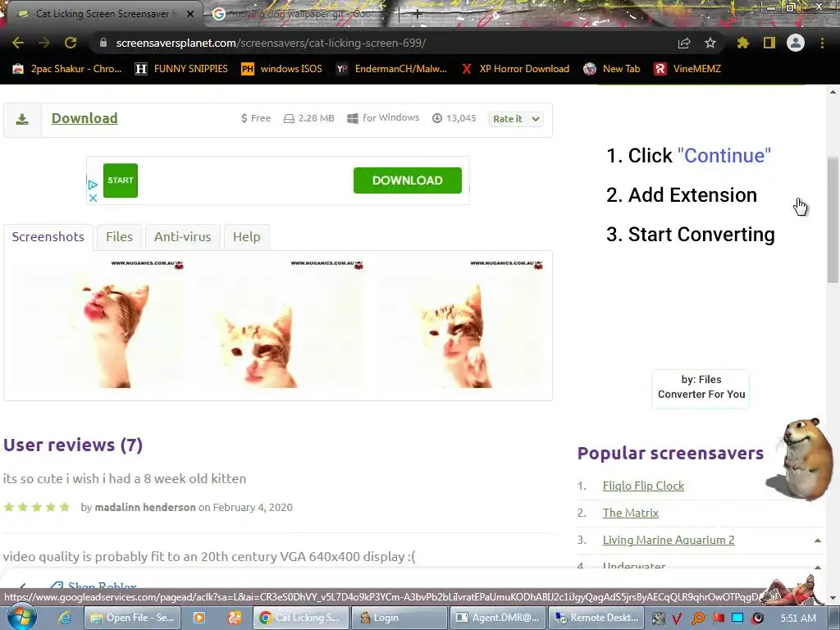Viewport: 840px width, 630px height.
Task: Open the extensions puzzle icon
Action: tap(742, 43)
